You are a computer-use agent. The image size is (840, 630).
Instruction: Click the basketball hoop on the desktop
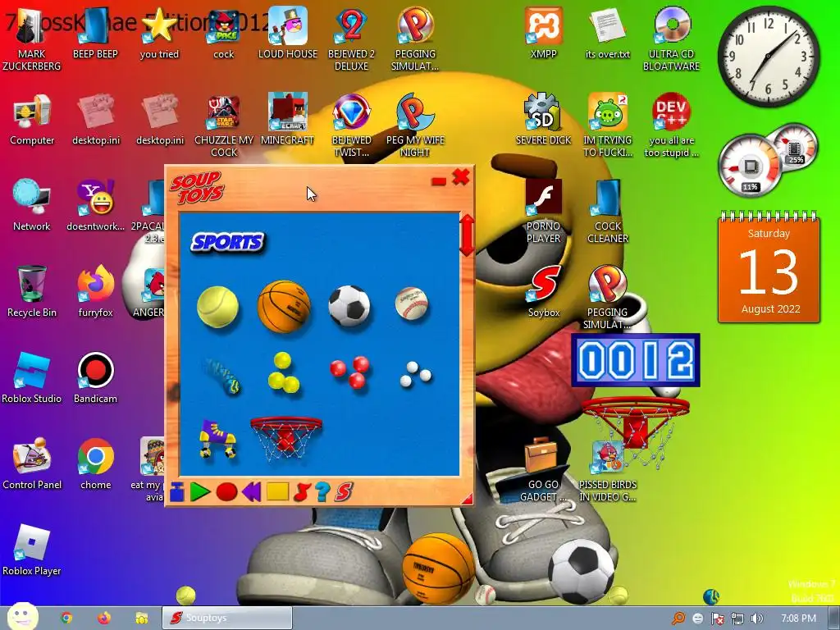pos(636,430)
